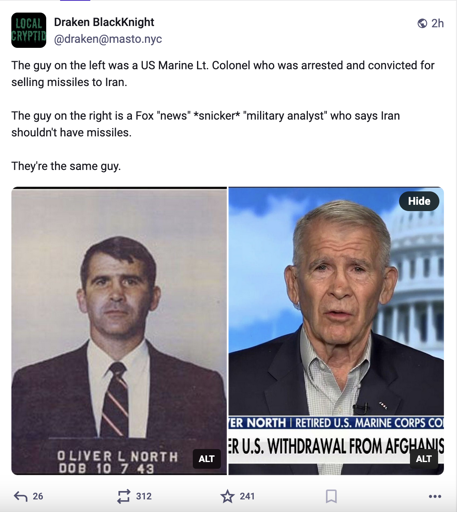Screen dimensions: 457x512
Task: Bookmark this post
Action: coord(331,496)
